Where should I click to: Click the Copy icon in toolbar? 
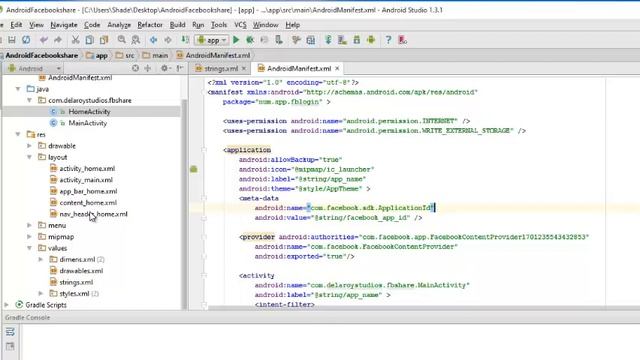[89, 40]
